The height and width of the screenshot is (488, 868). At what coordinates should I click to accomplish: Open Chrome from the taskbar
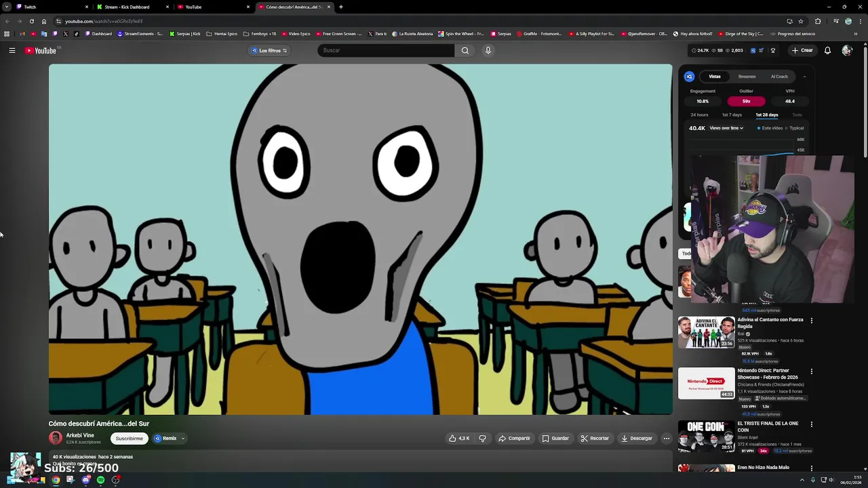coord(56,480)
